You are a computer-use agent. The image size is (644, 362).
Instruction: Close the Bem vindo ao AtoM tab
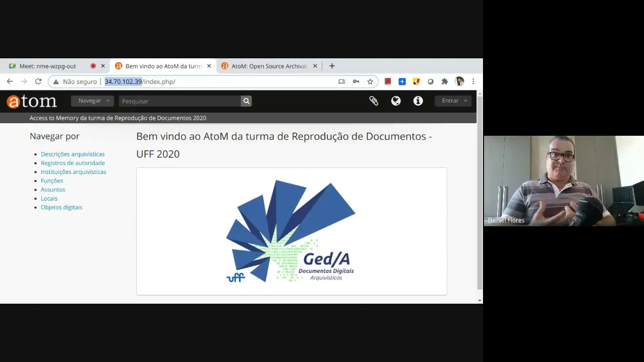pyautogui.click(x=209, y=66)
